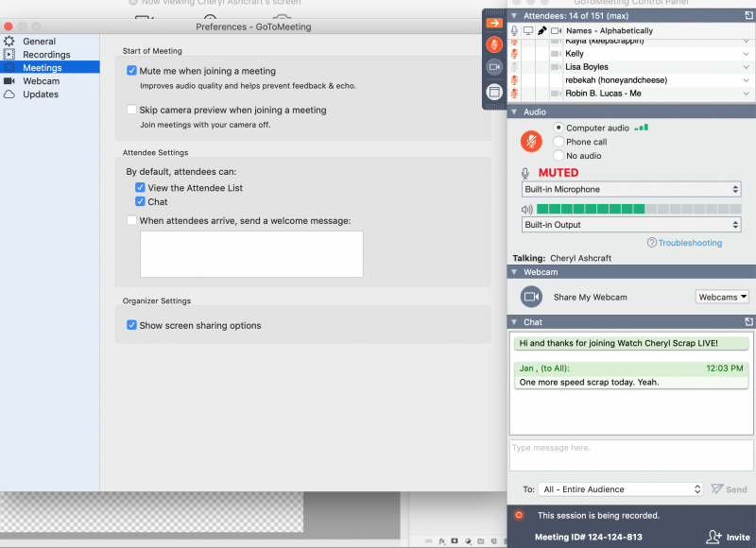Sort attendees by screen column icon
Screen dimensions: 756x548
click(528, 31)
